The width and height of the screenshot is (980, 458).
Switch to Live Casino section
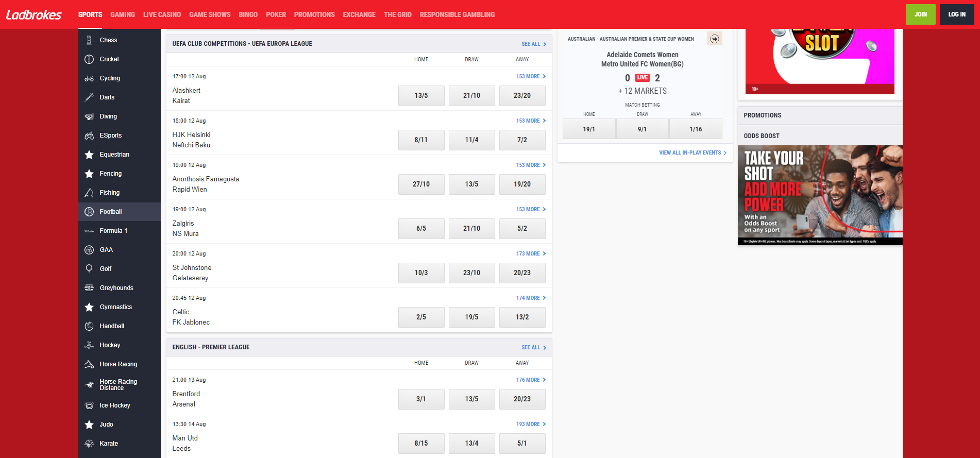[162, 14]
